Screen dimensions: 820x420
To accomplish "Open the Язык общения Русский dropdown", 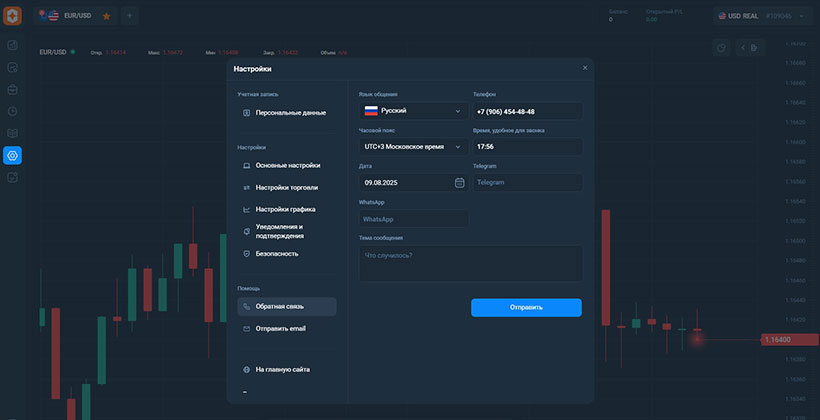I will click(414, 111).
